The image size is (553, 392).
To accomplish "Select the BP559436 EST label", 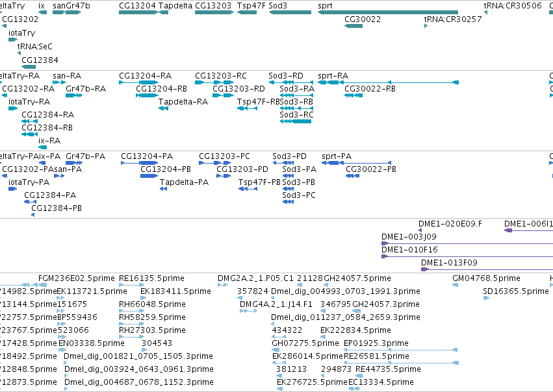I will tap(77, 317).
